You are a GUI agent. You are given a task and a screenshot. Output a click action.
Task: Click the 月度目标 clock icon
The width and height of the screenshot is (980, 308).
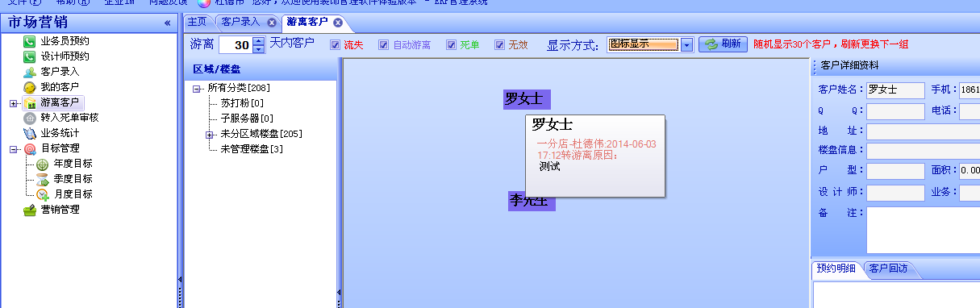tap(43, 194)
